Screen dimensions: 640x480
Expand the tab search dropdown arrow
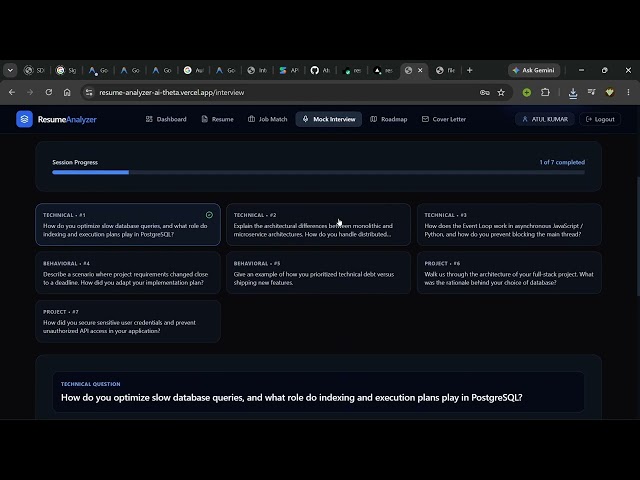(x=10, y=70)
